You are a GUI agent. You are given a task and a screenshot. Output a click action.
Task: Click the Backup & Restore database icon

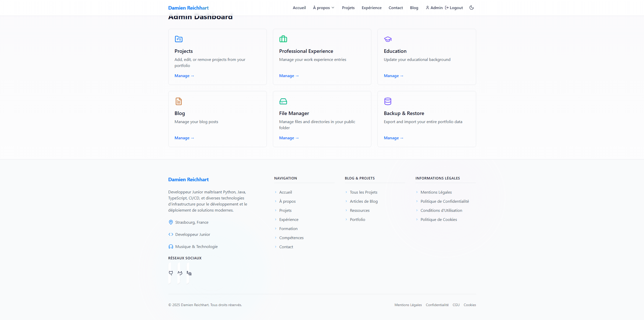click(388, 101)
